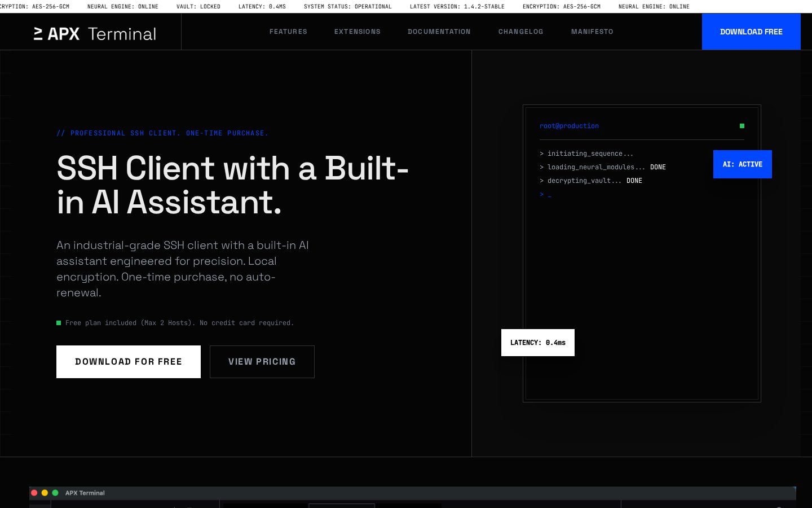Click SYSTEM STATUS: OPERATIONAL in ticker
Viewport: 812px width, 508px height.
[x=348, y=7]
